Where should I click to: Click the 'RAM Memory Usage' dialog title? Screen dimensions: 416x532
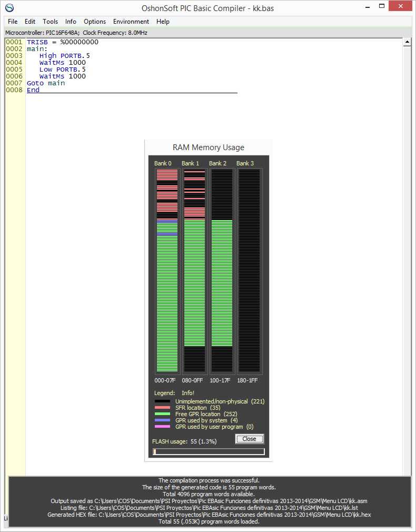pos(209,147)
